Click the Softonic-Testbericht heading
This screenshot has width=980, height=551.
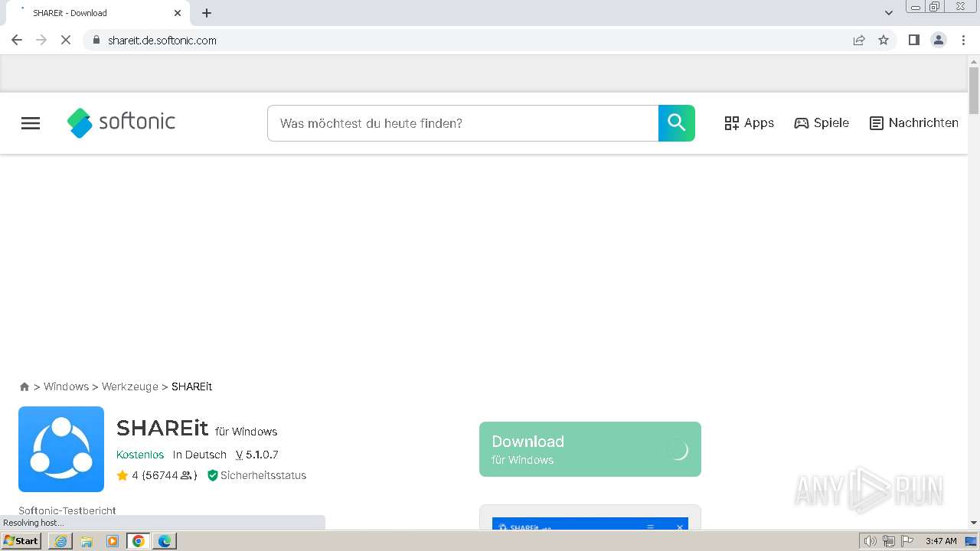point(67,510)
